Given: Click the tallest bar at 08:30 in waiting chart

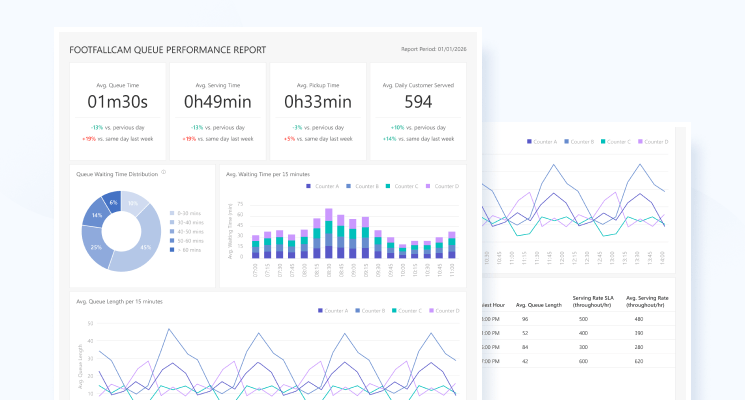Looking at the screenshot, I should (328, 233).
